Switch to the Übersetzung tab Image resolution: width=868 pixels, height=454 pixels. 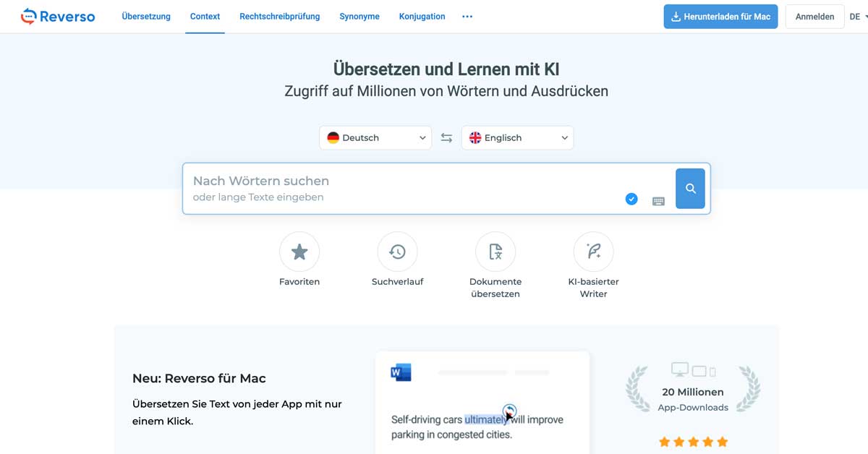145,16
